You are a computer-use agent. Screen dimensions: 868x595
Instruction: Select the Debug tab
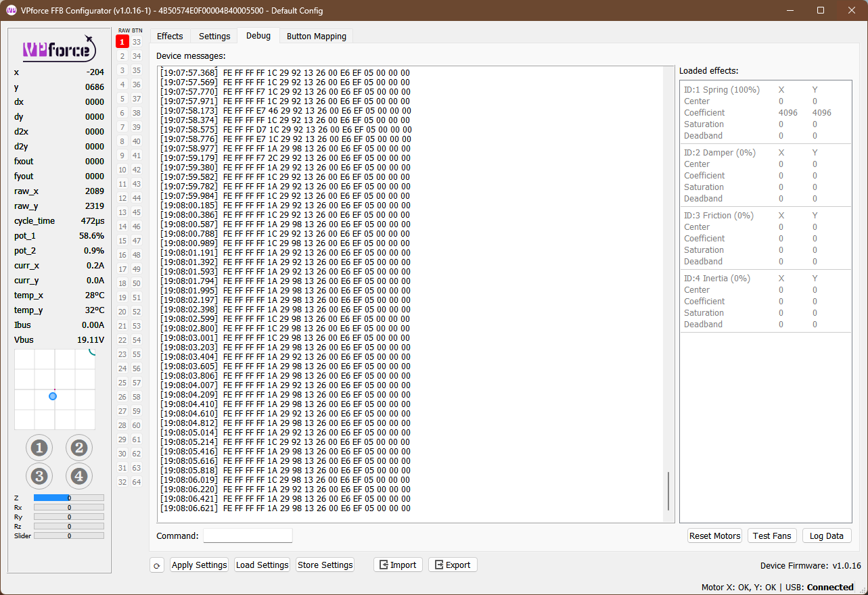coord(258,36)
